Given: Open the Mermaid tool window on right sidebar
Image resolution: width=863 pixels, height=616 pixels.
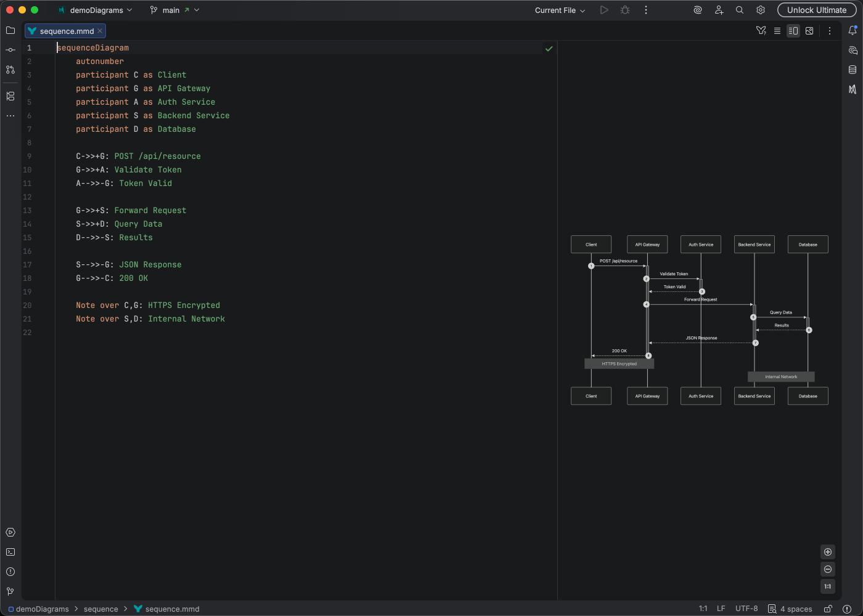Looking at the screenshot, I should click(x=853, y=89).
